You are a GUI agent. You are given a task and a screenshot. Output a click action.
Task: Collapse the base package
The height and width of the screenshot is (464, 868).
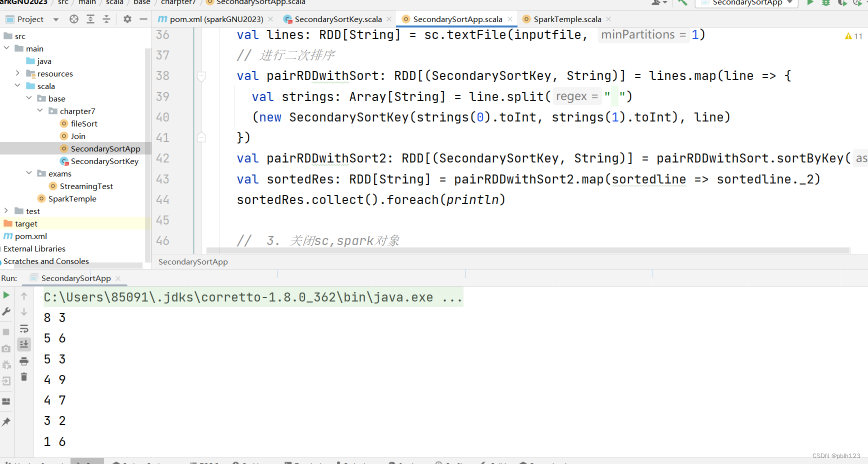point(29,98)
